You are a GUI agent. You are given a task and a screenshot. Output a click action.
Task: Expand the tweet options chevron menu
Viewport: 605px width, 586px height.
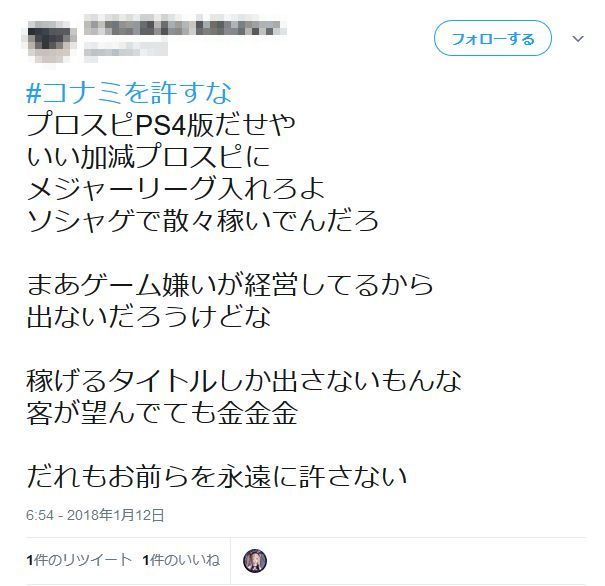[578, 39]
